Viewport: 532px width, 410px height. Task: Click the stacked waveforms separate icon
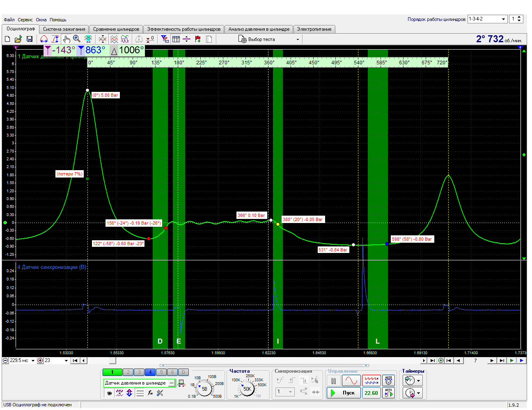(114, 39)
